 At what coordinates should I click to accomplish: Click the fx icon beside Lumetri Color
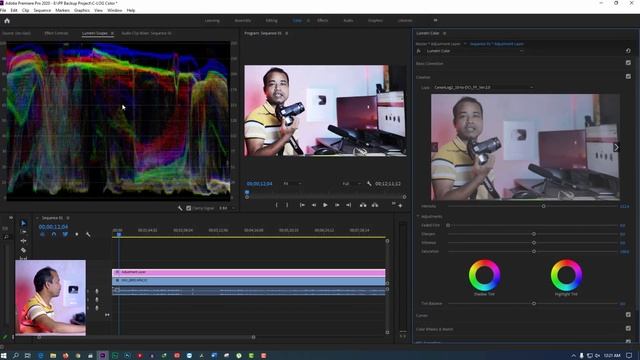418,51
